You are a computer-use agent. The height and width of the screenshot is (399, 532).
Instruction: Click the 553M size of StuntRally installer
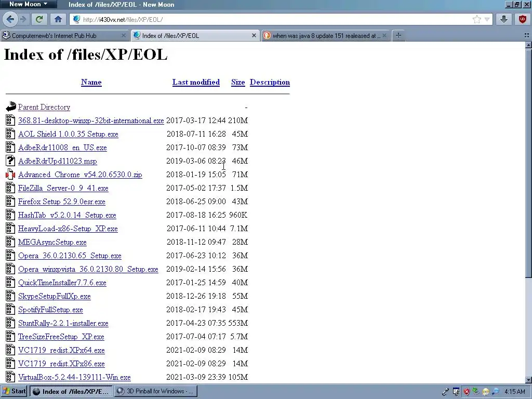point(238,323)
